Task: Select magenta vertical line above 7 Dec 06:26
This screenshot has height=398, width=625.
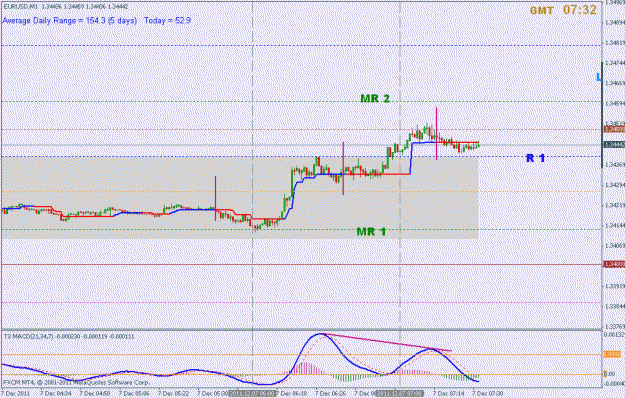Action: point(343,168)
